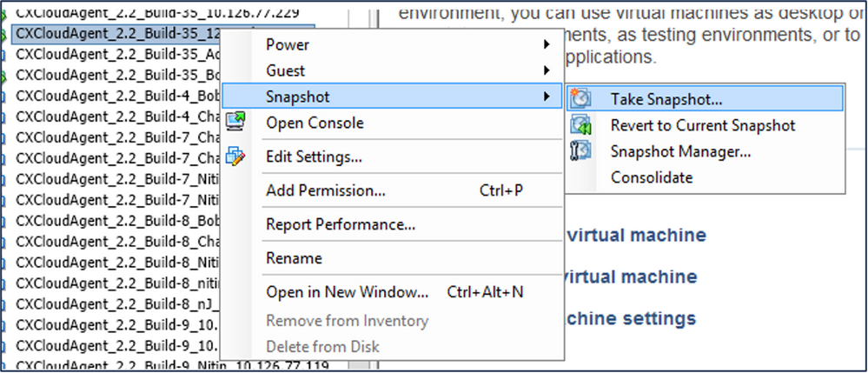The height and width of the screenshot is (373, 868).
Task: Click the Power menu item
Action: [x=288, y=44]
